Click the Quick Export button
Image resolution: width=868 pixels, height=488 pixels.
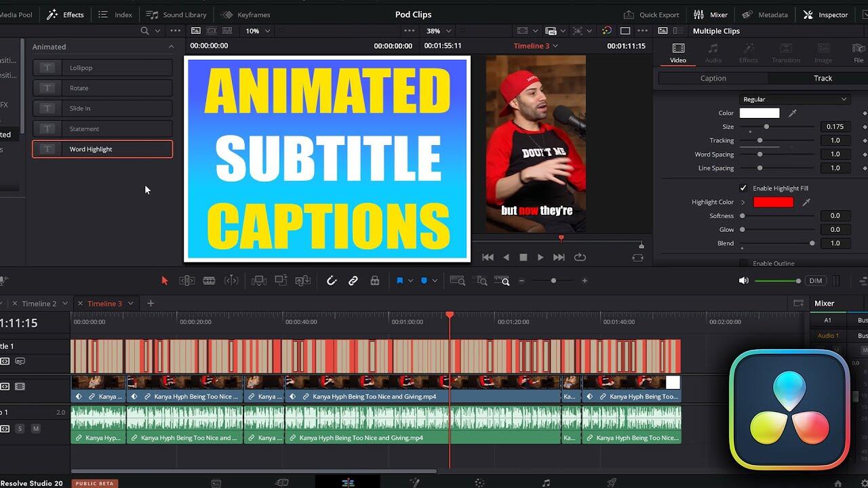651,14
